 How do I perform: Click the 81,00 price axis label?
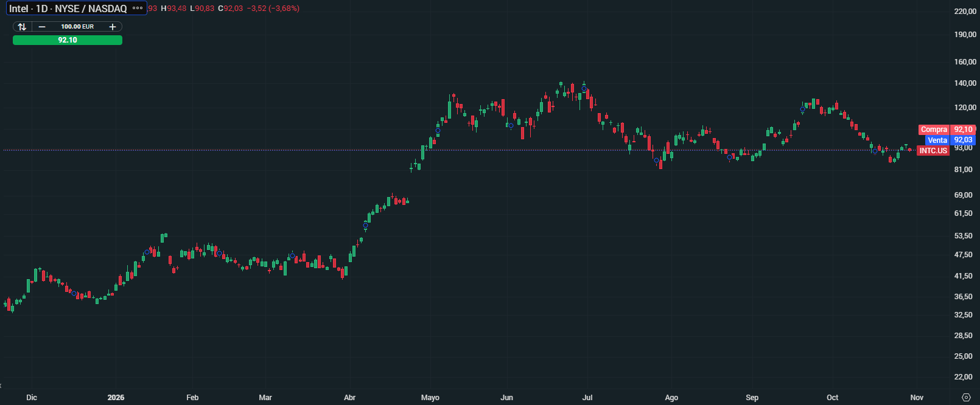coord(964,170)
